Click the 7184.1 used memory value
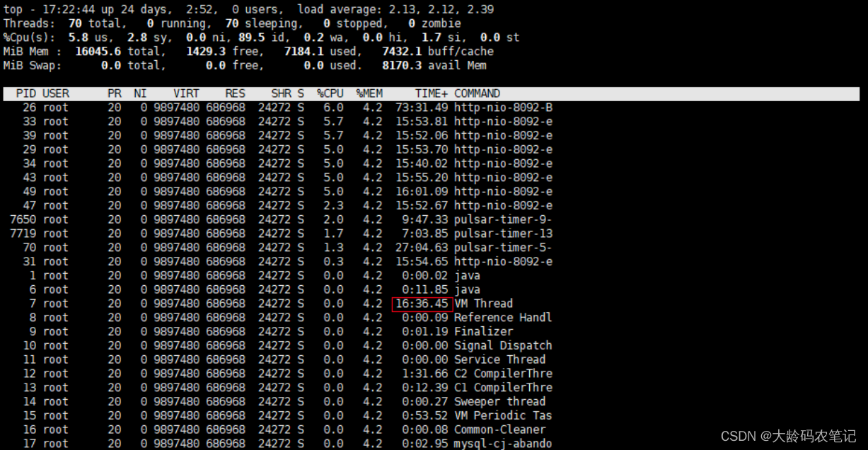This screenshot has height=450, width=868. [x=303, y=52]
